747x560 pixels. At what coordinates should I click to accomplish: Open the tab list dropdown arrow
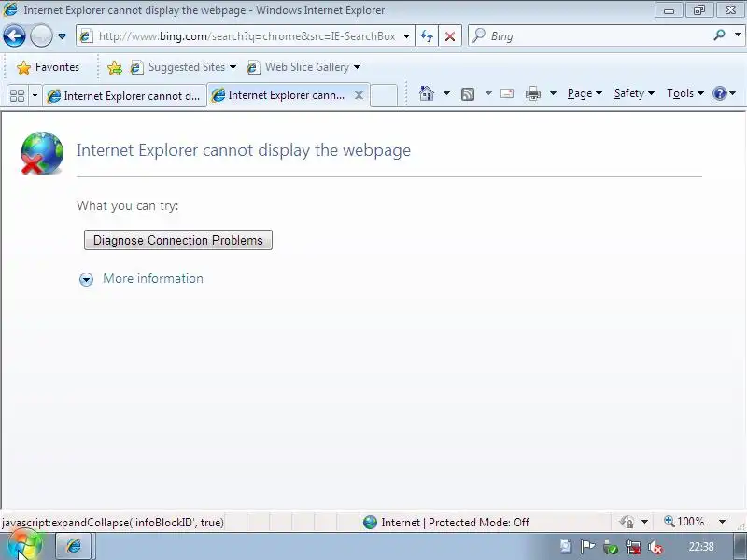click(35, 96)
